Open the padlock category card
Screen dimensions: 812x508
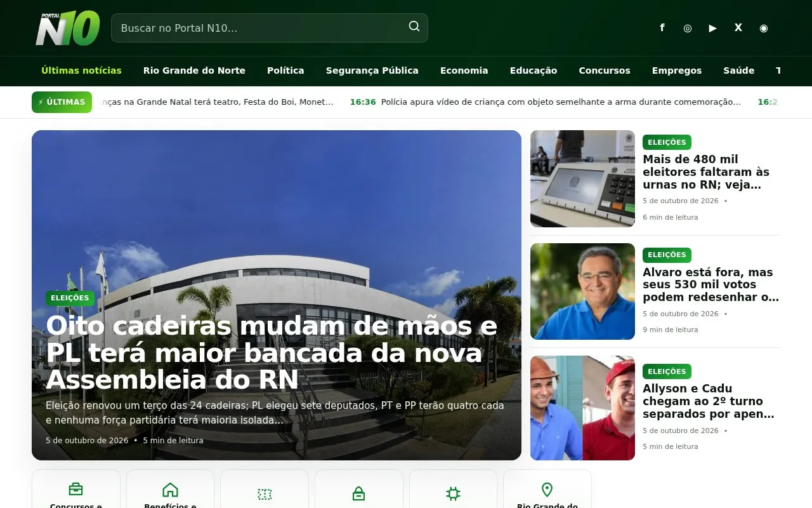[x=358, y=489]
